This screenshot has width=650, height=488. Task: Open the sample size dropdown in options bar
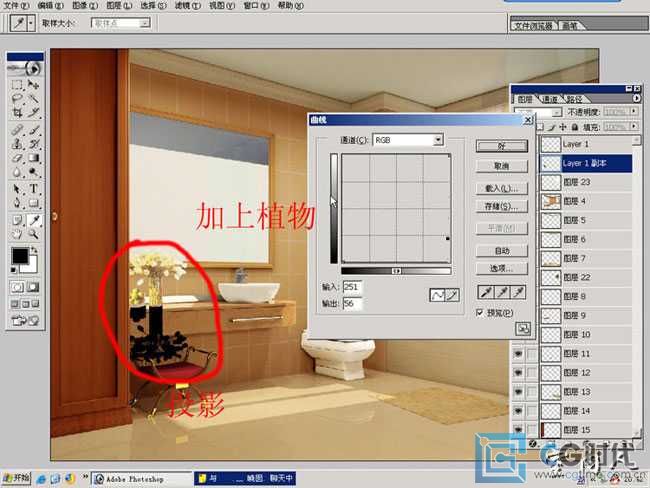(x=145, y=23)
